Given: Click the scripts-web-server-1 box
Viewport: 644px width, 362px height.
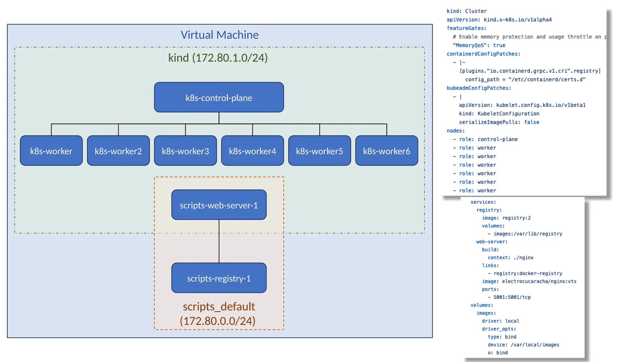Looking at the screenshot, I should pos(219,205).
